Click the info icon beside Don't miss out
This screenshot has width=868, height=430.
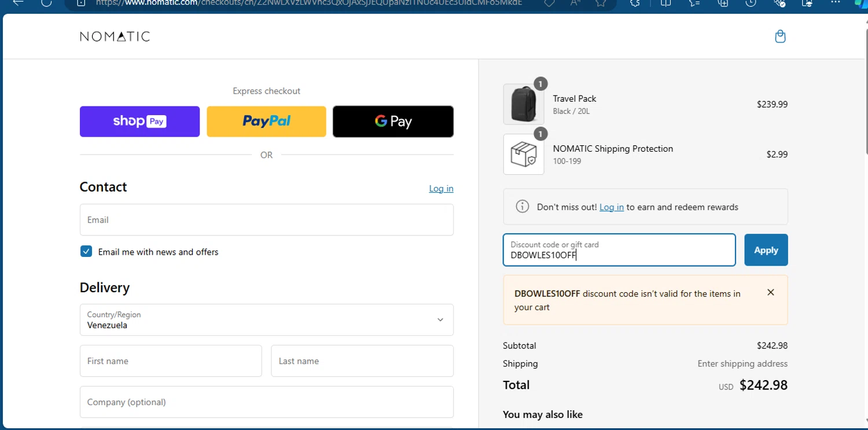(522, 207)
